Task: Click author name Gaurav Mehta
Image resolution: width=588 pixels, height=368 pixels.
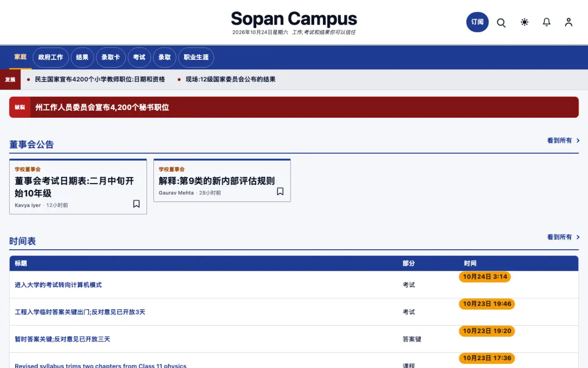Action: click(176, 193)
